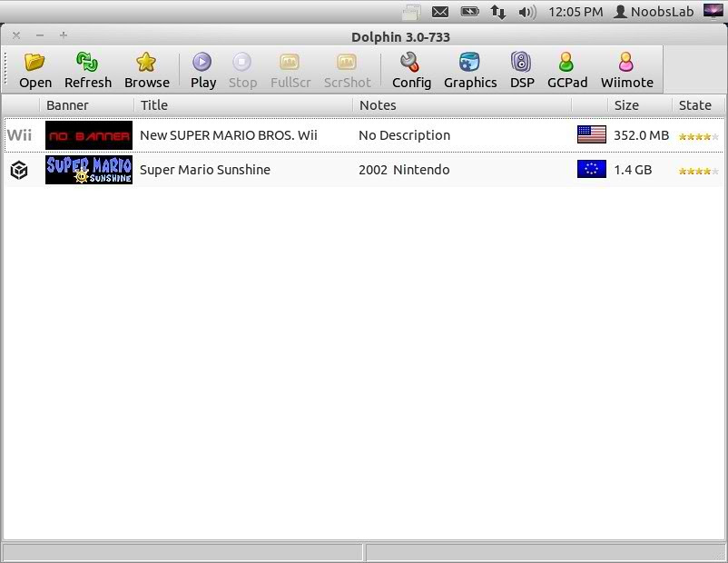Browse for an ISO directory
This screenshot has width=728, height=563.
[x=147, y=71]
